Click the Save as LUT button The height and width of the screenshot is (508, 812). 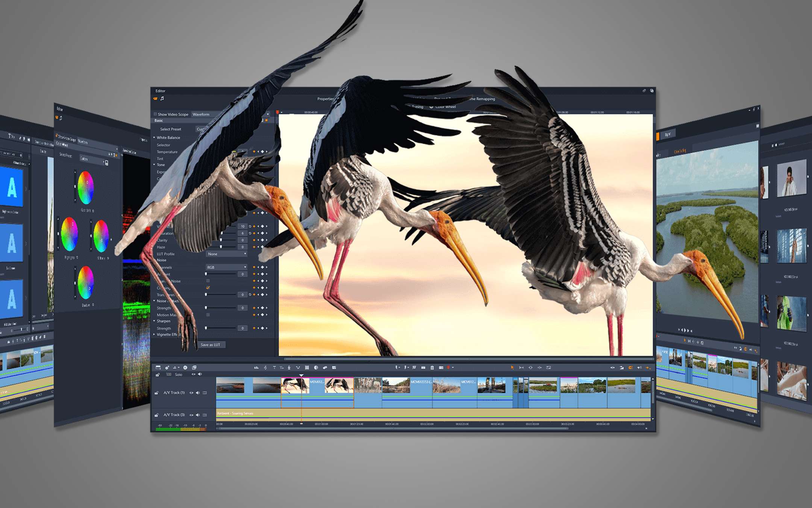pos(211,345)
